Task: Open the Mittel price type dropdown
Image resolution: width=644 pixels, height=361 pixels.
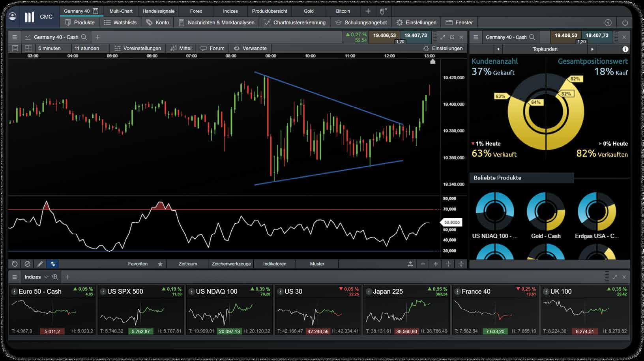Action: coord(181,48)
